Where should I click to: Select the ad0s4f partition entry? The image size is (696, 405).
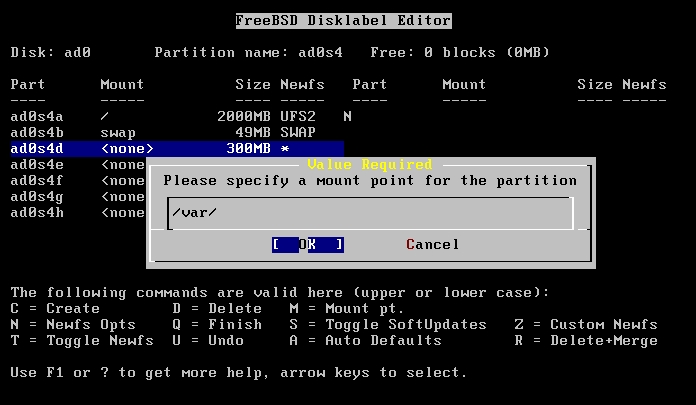click(37, 181)
